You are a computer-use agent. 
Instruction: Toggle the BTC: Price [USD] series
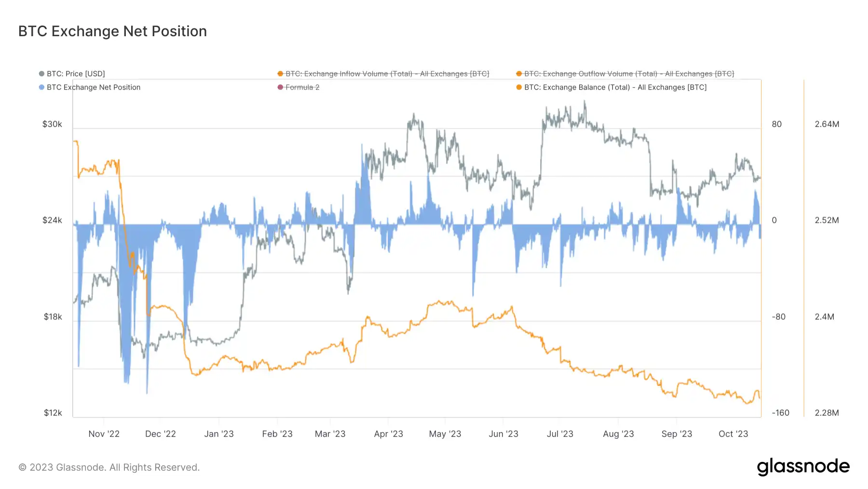[x=76, y=74]
